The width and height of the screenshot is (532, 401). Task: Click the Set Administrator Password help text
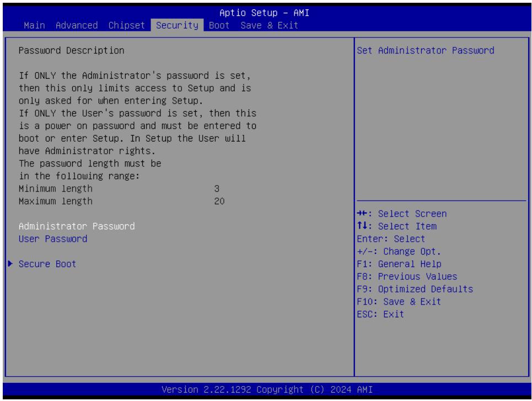pyautogui.click(x=426, y=51)
